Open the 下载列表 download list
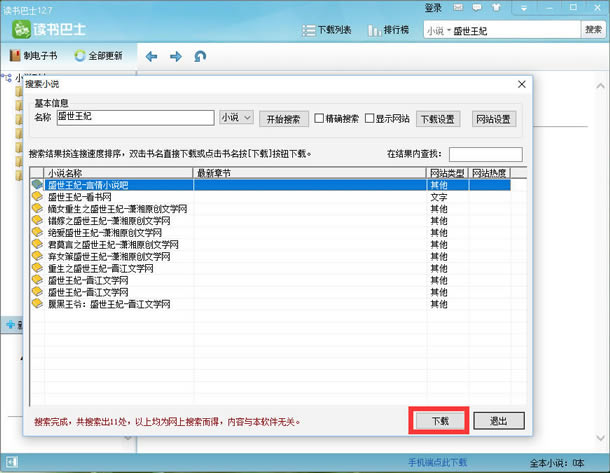Screen dimensions: 610x473 point(326,30)
